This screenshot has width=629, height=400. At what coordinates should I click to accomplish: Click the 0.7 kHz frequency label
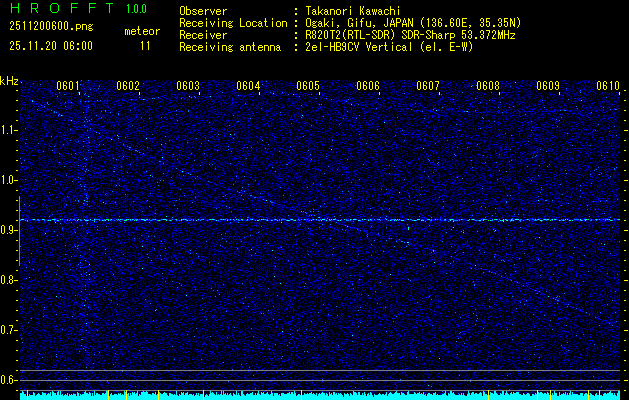pos(9,330)
